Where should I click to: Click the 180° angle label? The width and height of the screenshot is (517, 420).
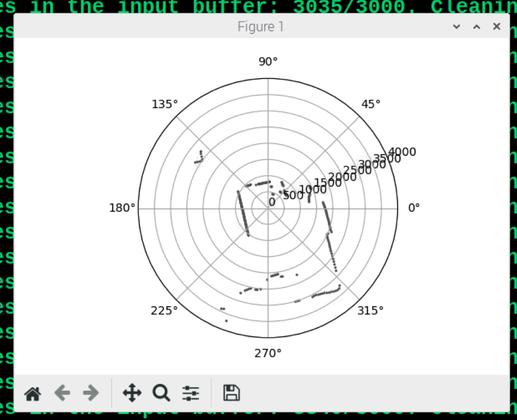[122, 208]
